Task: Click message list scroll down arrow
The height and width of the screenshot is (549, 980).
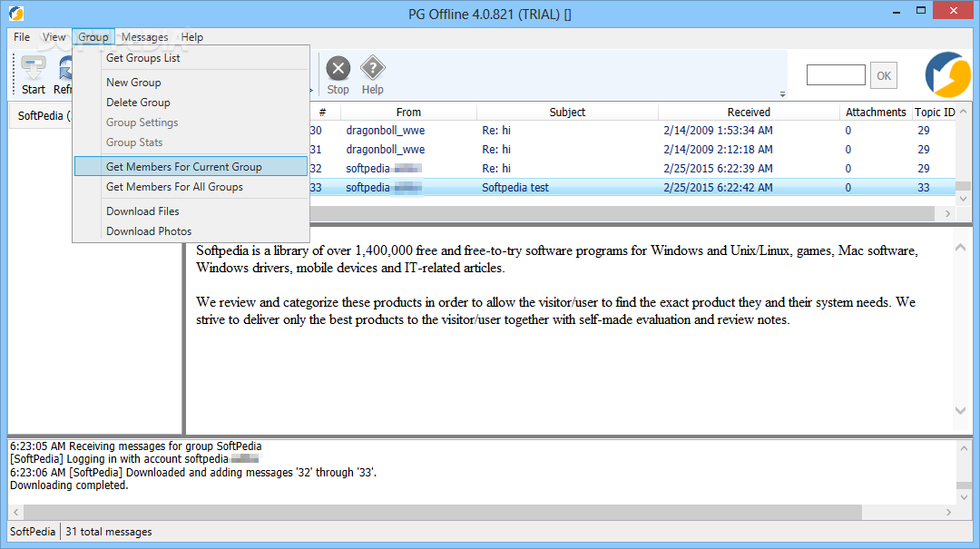Action: tap(963, 199)
